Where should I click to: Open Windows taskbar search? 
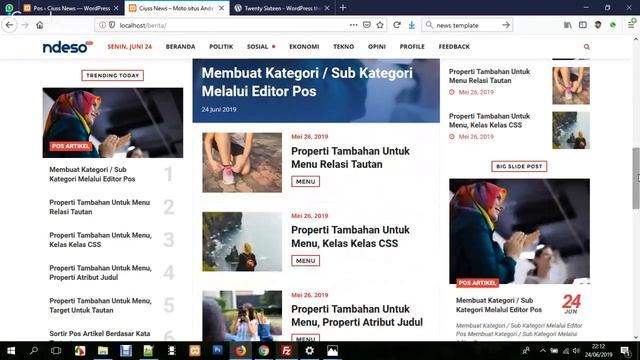34,351
